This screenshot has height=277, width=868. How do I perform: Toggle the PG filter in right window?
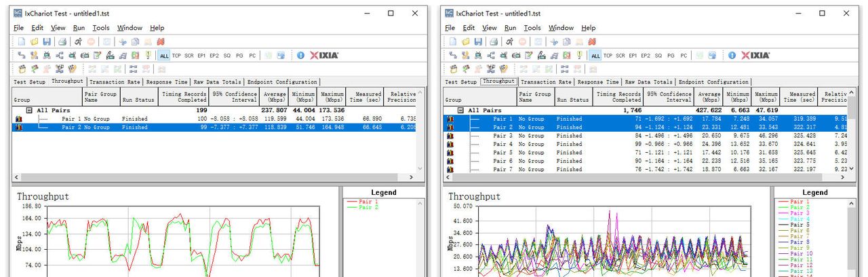pos(671,56)
